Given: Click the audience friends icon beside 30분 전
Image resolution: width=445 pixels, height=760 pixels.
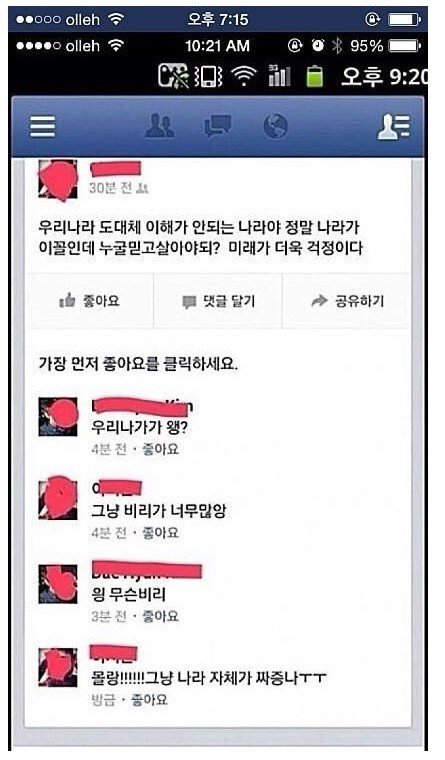Looking at the screenshot, I should pyautogui.click(x=143, y=188).
